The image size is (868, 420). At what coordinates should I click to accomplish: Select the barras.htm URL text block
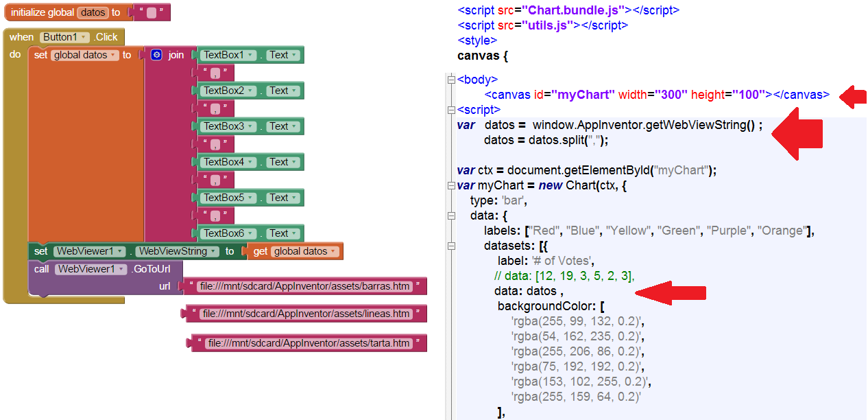click(x=304, y=285)
